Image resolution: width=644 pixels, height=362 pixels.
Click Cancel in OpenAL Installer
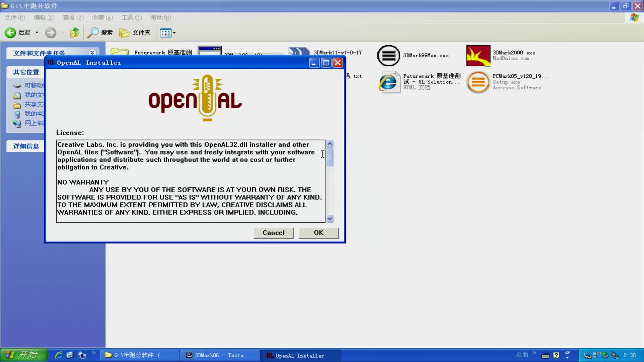tap(273, 233)
